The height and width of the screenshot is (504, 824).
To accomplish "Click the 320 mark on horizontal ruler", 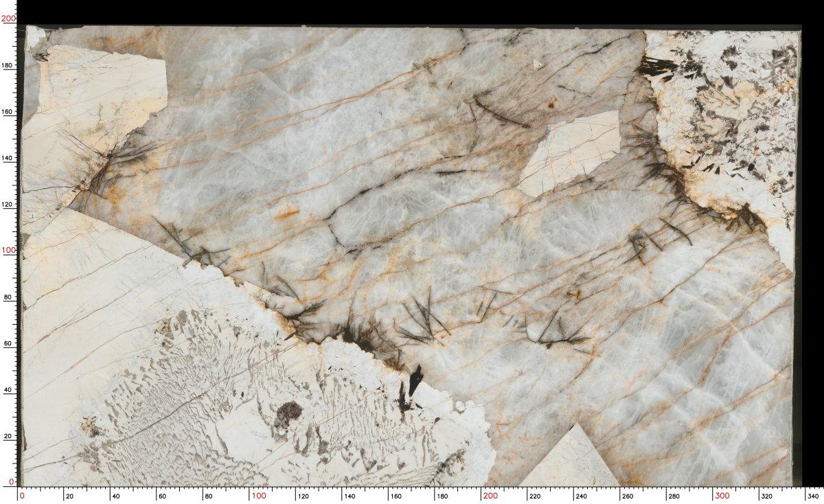I will pyautogui.click(x=768, y=496).
